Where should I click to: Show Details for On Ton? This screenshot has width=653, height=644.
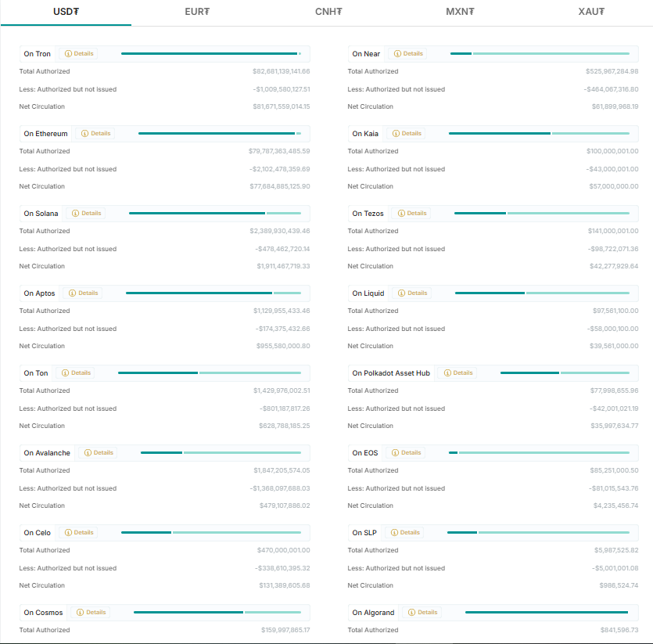[x=76, y=373]
